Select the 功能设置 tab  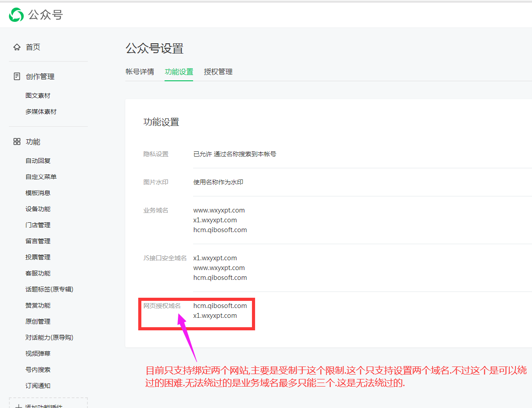179,72
